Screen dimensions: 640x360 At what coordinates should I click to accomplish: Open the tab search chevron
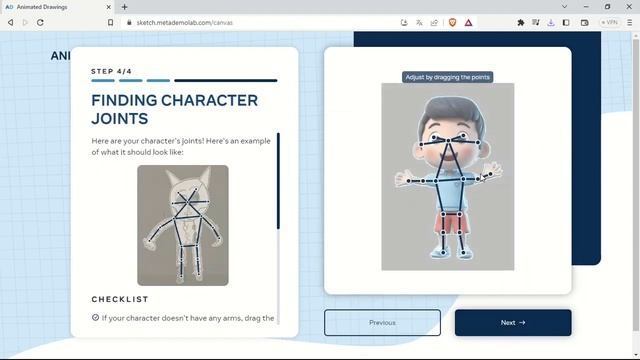click(x=564, y=7)
